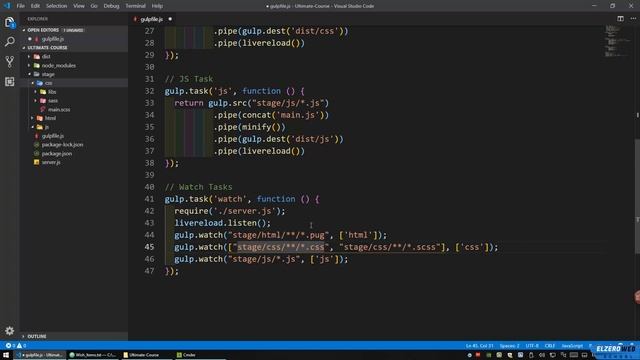The height and width of the screenshot is (360, 640).
Task: Click the VS Code logo icon
Action: (x=7, y=6)
